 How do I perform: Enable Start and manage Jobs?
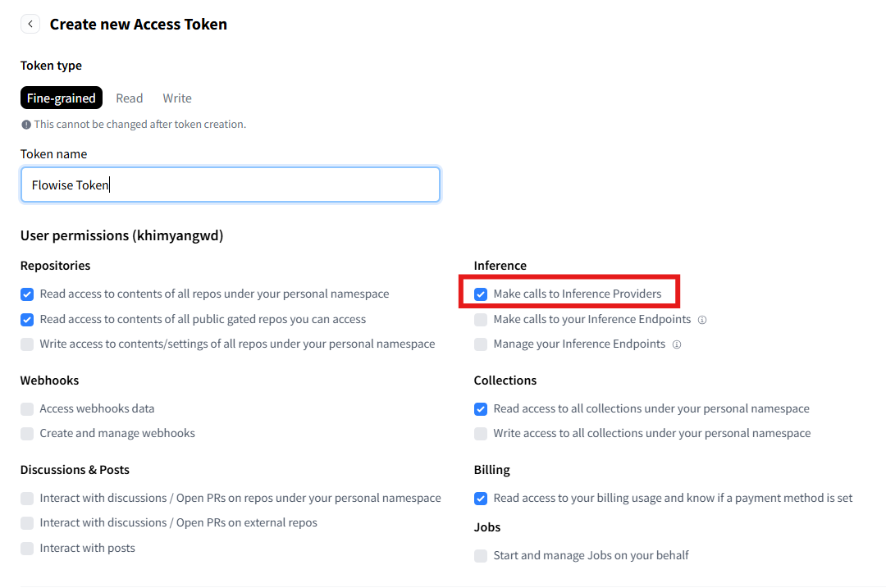pos(481,556)
